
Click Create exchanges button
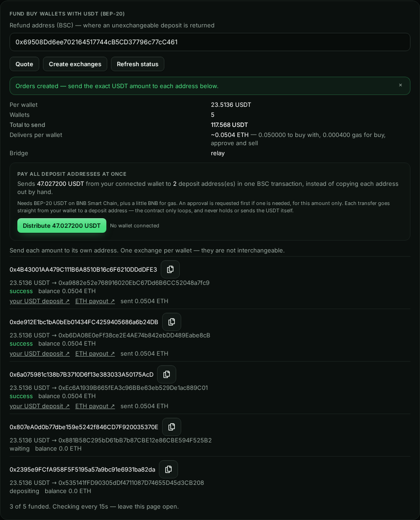coord(75,64)
